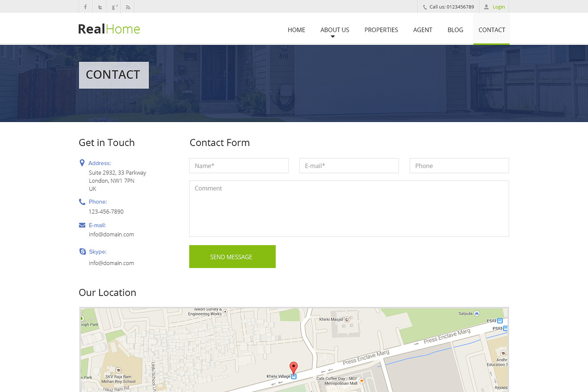588x392 pixels.
Task: Click the Contact Form heading
Action: (220, 143)
